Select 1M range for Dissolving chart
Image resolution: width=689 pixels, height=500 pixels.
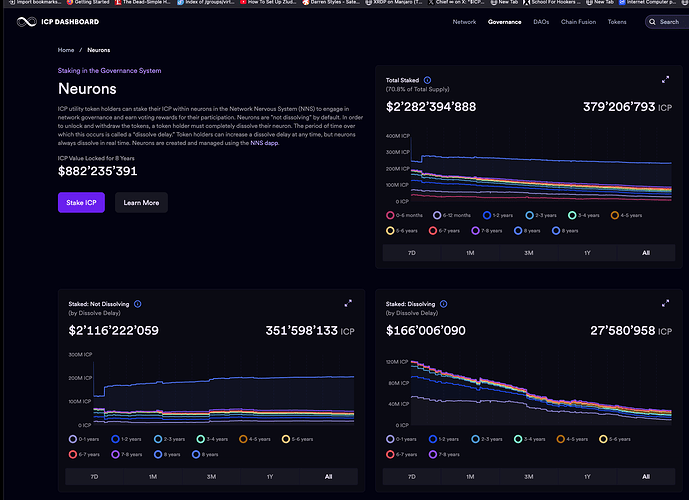470,476
